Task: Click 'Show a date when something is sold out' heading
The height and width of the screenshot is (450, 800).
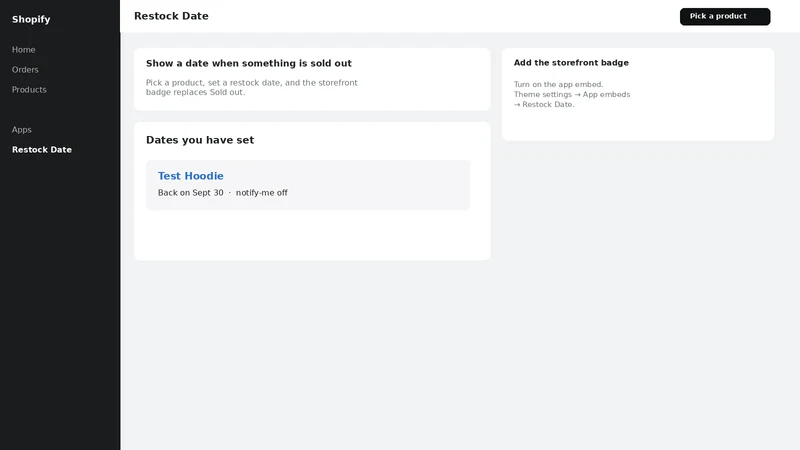Action: 249,63
